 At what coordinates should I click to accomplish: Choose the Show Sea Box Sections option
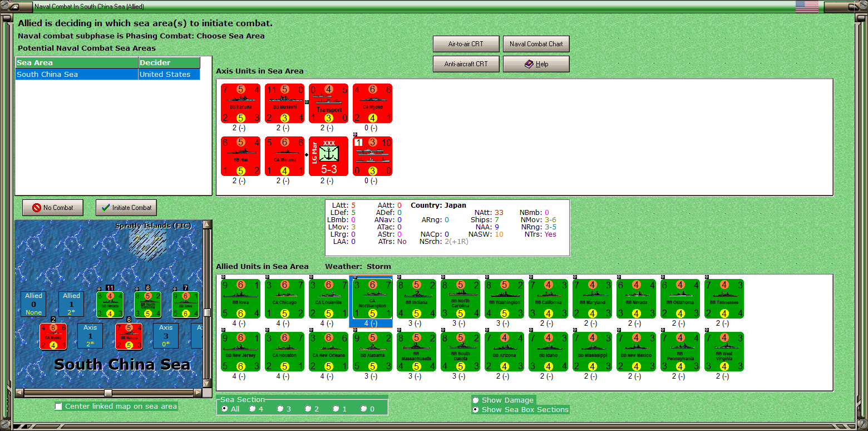point(475,409)
